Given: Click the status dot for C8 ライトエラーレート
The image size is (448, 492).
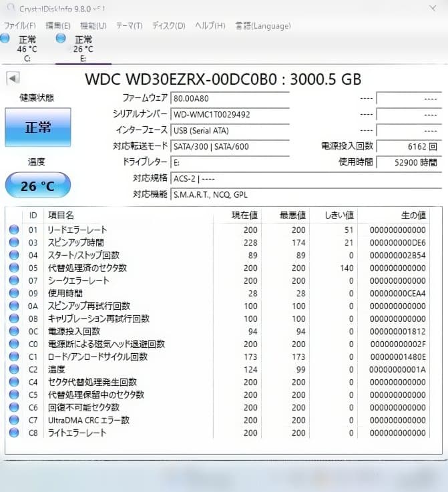Looking at the screenshot, I should 14,433.
